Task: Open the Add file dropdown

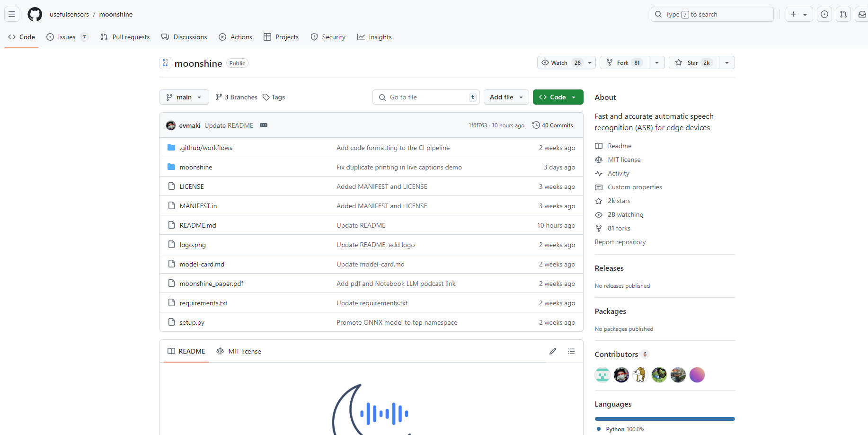Action: click(x=506, y=97)
